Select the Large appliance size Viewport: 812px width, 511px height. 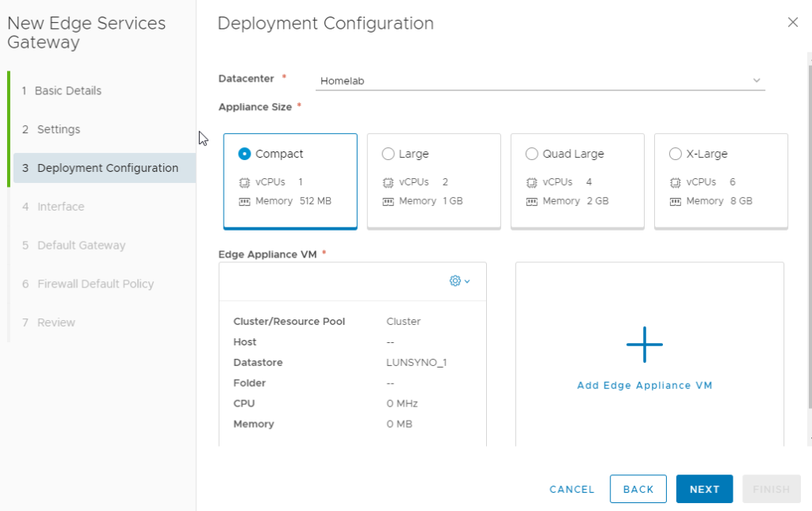click(x=388, y=154)
